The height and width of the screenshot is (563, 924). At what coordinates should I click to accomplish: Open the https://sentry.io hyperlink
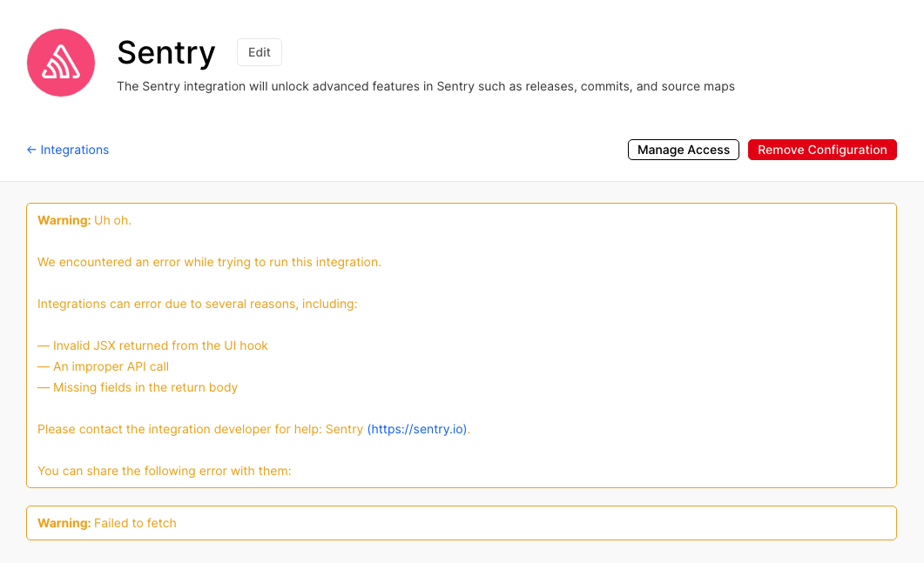[x=418, y=429]
